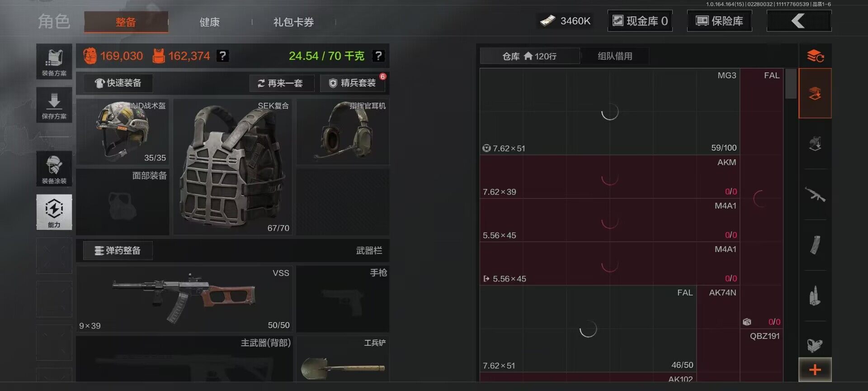Select the rifle category filter icon

click(x=815, y=195)
